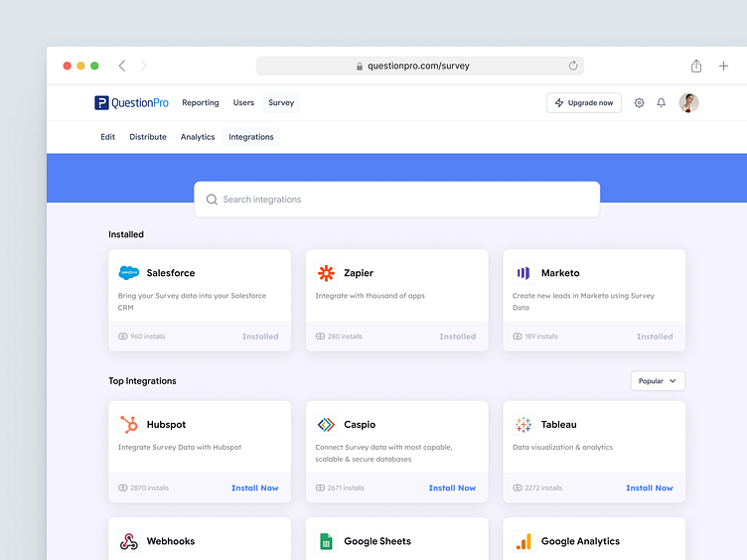Click the Salesforce cloud logo

(x=128, y=273)
